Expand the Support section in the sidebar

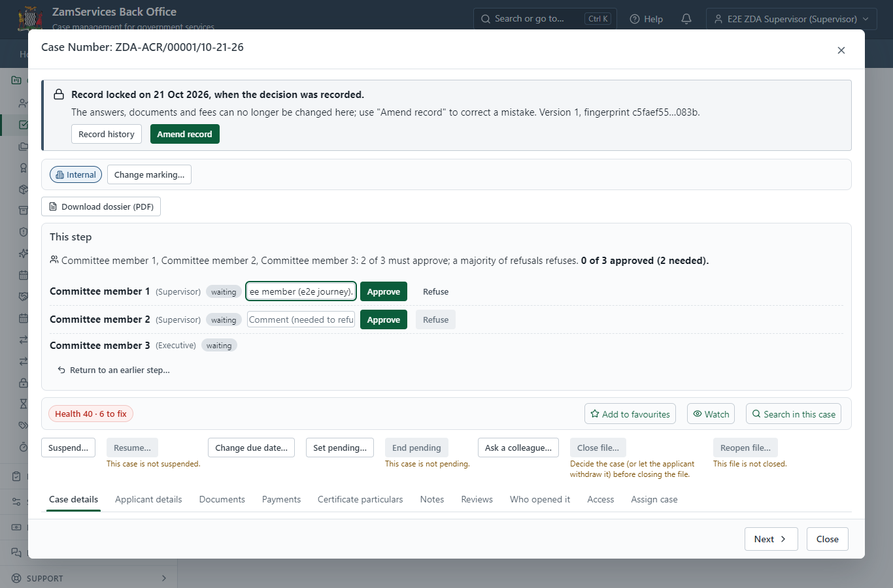[x=89, y=578]
